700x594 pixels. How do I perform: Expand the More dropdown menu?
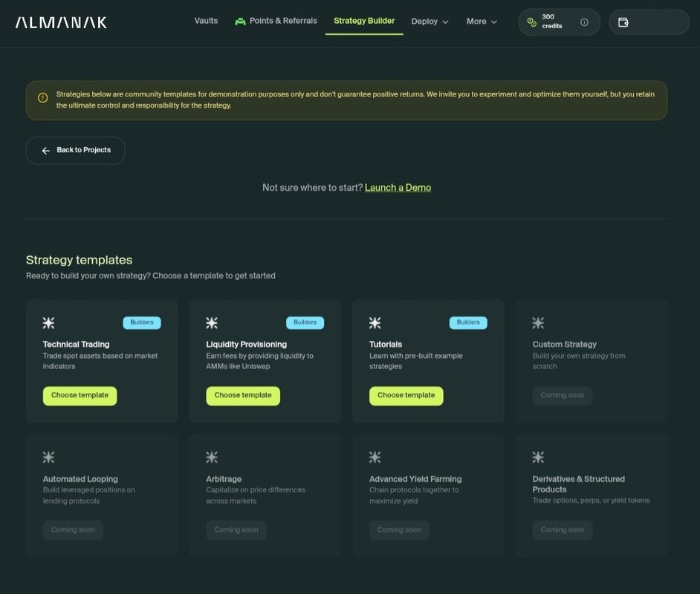482,22
